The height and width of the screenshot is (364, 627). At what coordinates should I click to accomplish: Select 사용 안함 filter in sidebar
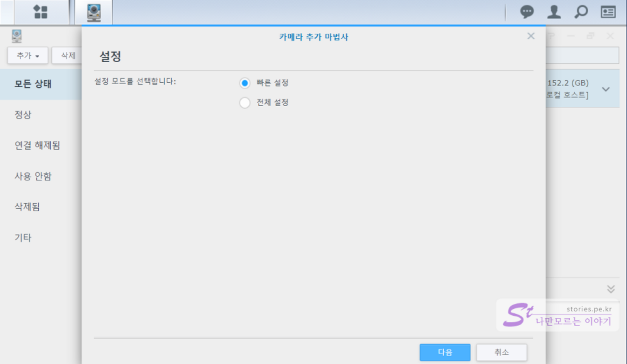[33, 176]
